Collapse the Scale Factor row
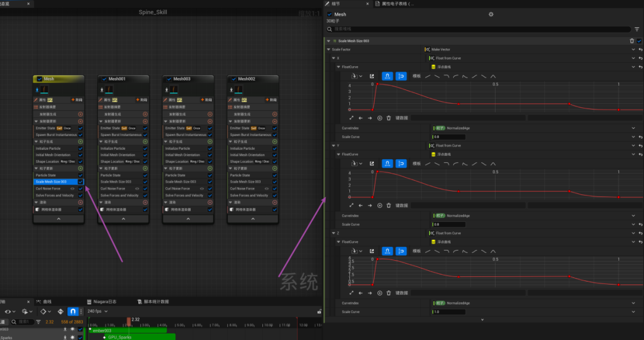 (x=329, y=50)
